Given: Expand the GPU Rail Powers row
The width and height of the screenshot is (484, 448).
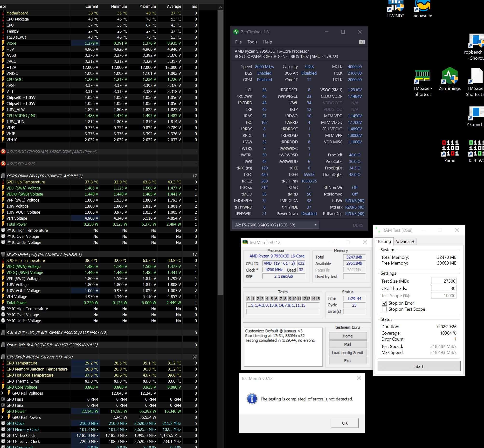Looking at the screenshot, I should (2, 417).
